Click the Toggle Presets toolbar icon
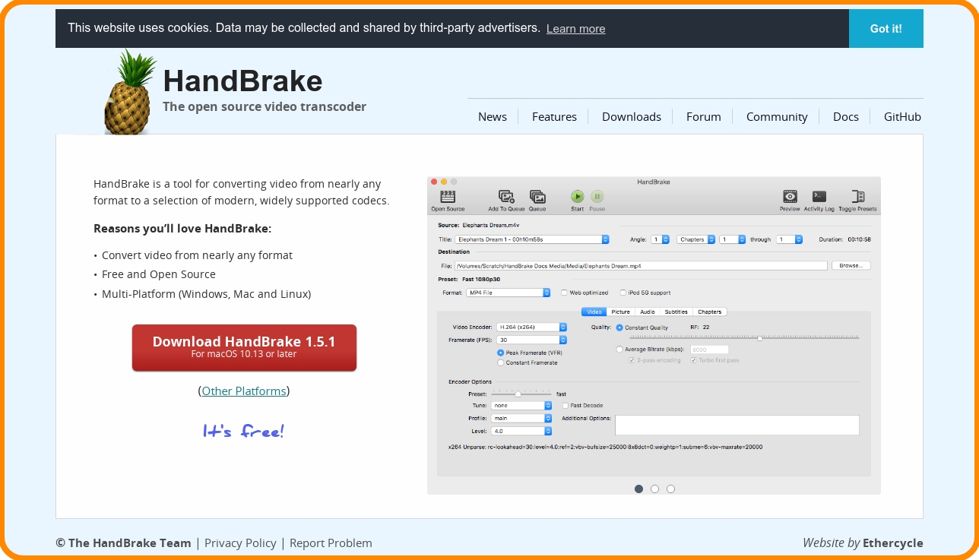This screenshot has width=979, height=560. 858,197
